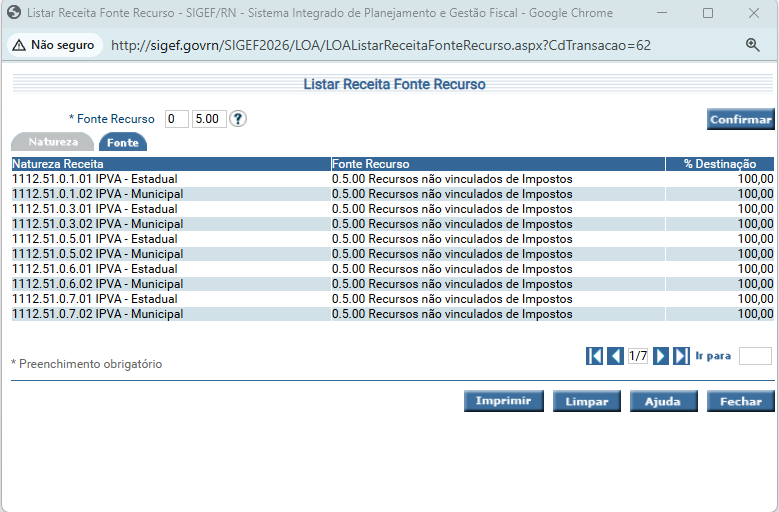Screen dimensions: 779x512
Task: Click the browser zoom magnifier icon
Action: click(753, 45)
